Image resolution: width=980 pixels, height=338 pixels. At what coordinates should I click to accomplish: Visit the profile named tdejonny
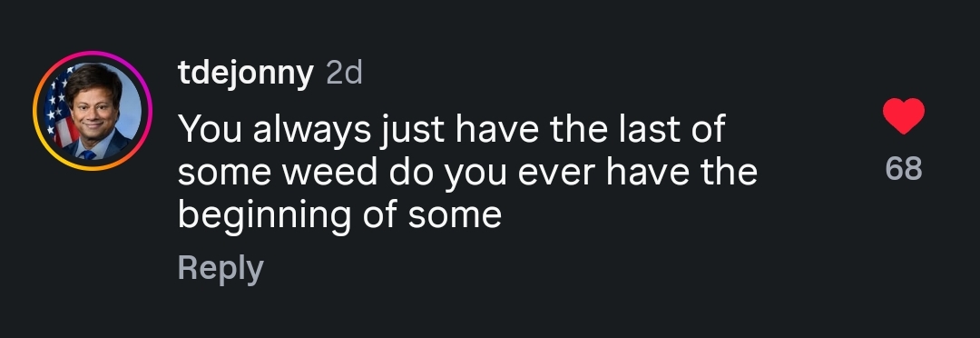pos(246,74)
